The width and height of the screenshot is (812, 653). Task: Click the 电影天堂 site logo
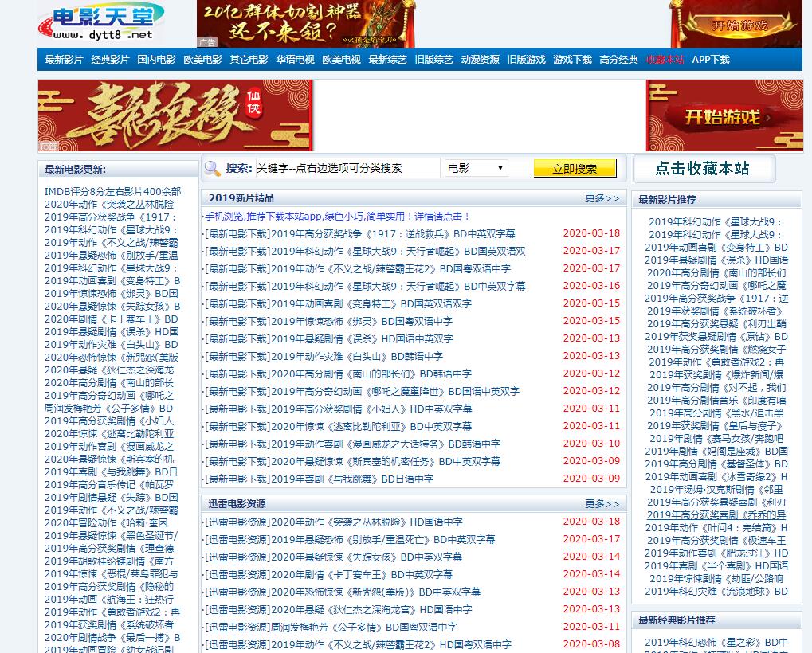(x=100, y=22)
